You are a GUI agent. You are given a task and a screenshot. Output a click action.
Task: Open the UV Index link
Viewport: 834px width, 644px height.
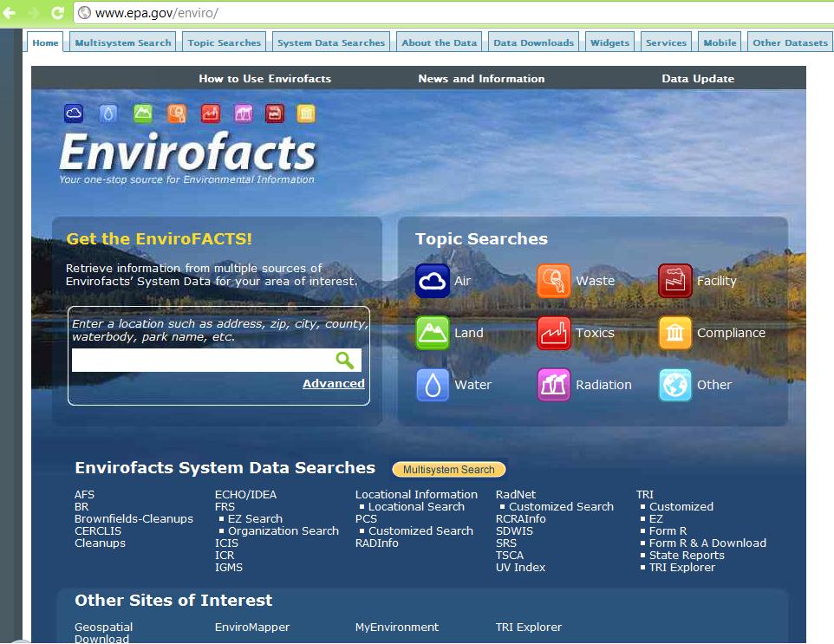point(520,568)
